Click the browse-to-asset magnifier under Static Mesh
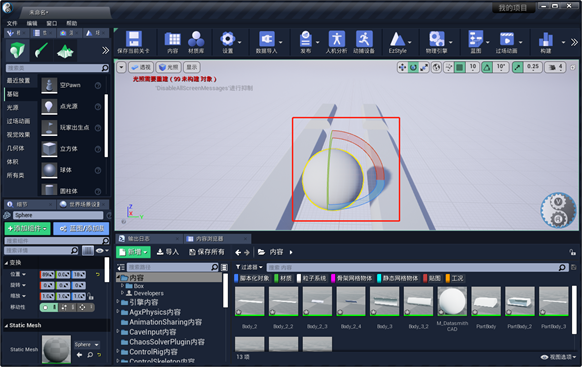The width and height of the screenshot is (582, 367). click(x=90, y=355)
